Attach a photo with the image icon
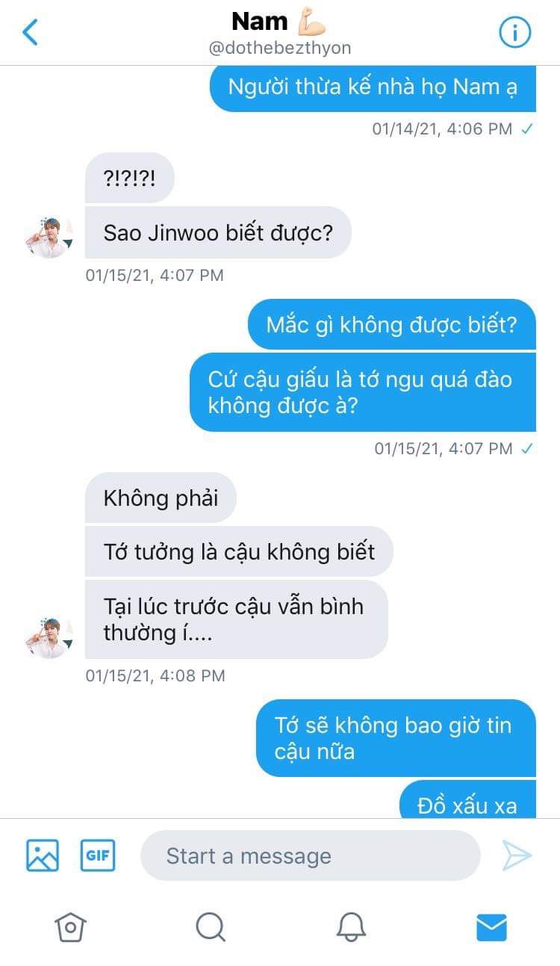 [43, 855]
